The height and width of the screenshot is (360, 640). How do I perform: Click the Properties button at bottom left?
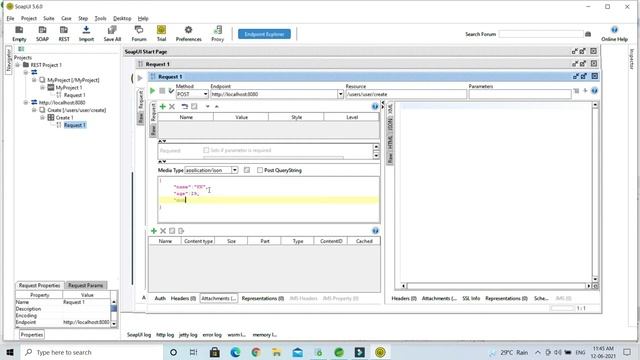click(x=32, y=335)
